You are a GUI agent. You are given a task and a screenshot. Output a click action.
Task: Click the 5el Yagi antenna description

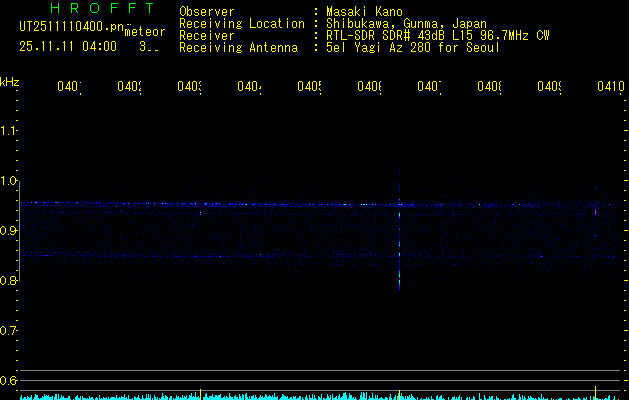click(412, 48)
